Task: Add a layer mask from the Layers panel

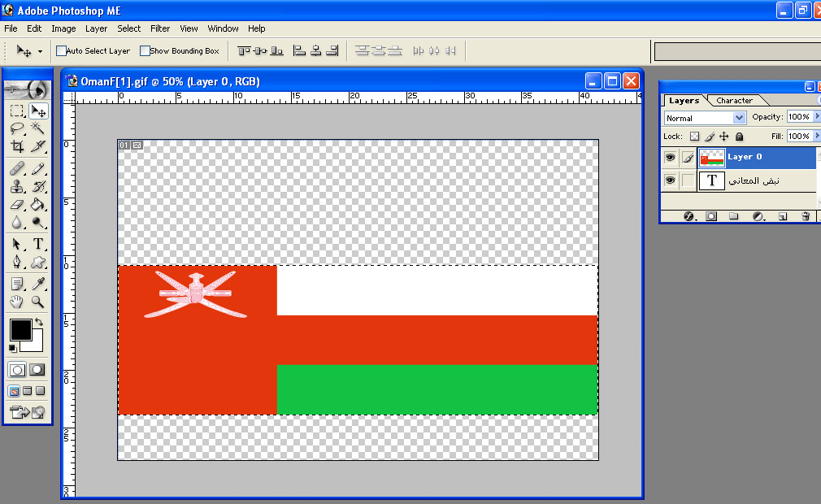Action: (711, 216)
